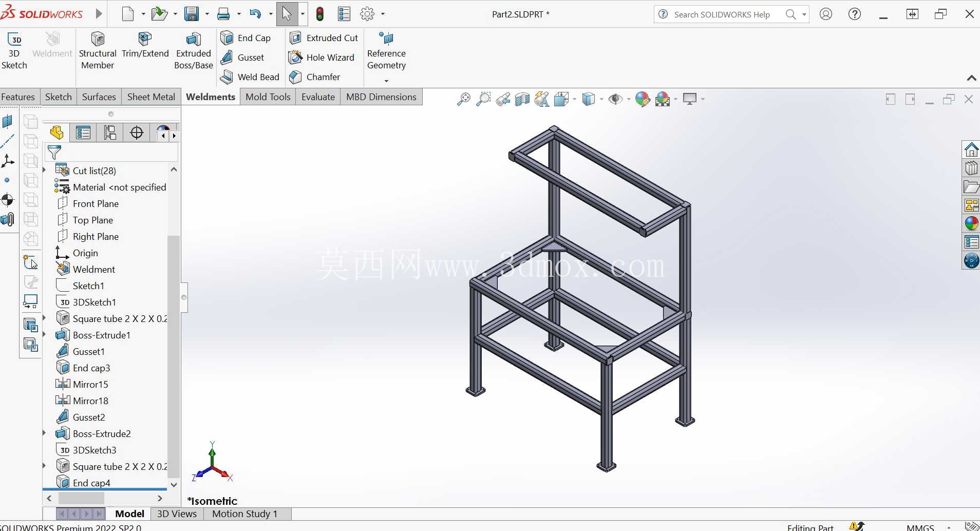Click Zoom to Area icon
The height and width of the screenshot is (531, 980).
tap(483, 99)
